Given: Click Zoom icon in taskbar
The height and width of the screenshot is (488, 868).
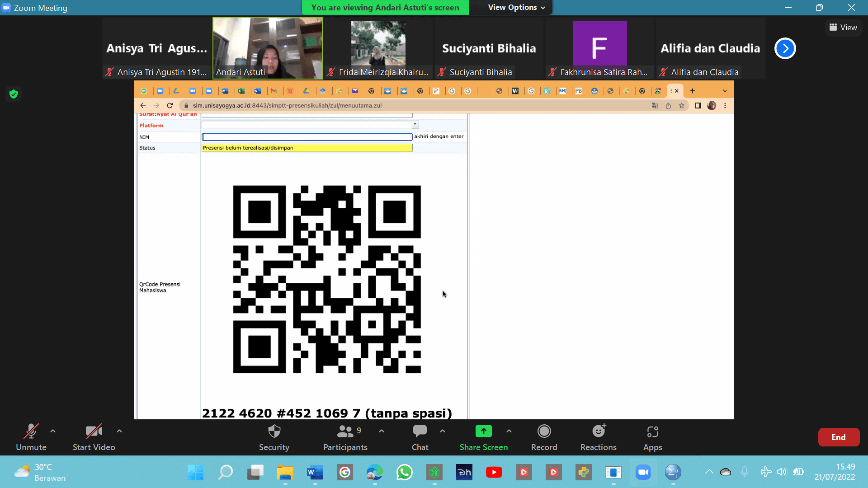Looking at the screenshot, I should pyautogui.click(x=643, y=473).
